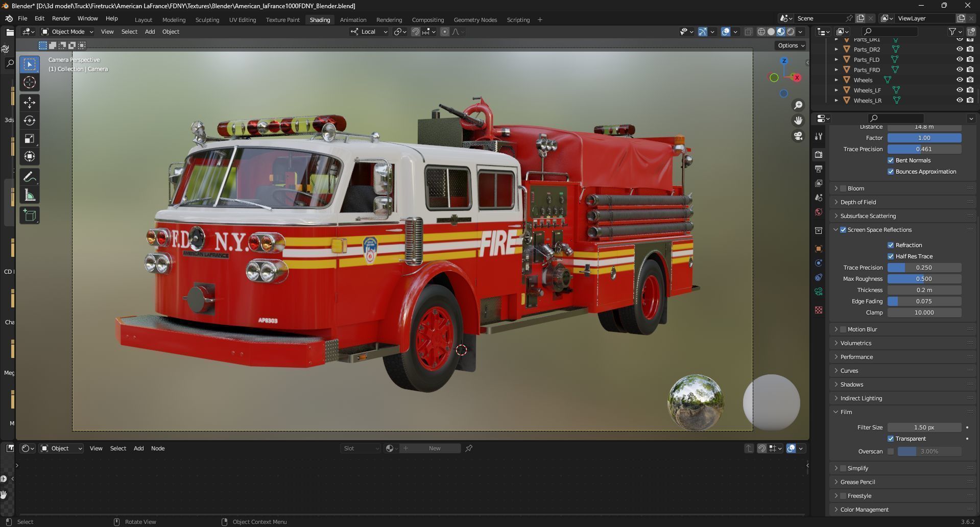Switch to the UV Editing workspace tab
Image resolution: width=980 pixels, height=527 pixels.
[243, 20]
